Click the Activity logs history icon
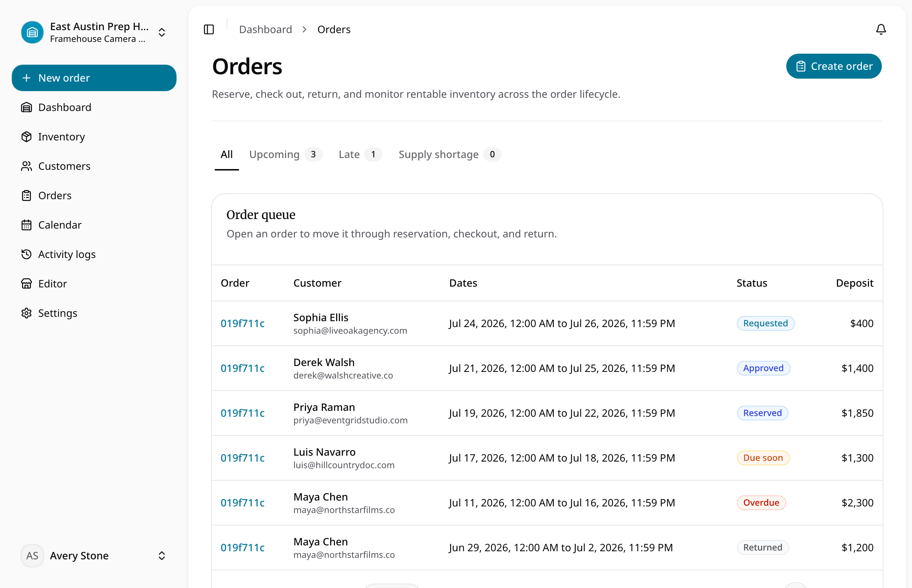Screen dimensions: 912x588 (26, 254)
